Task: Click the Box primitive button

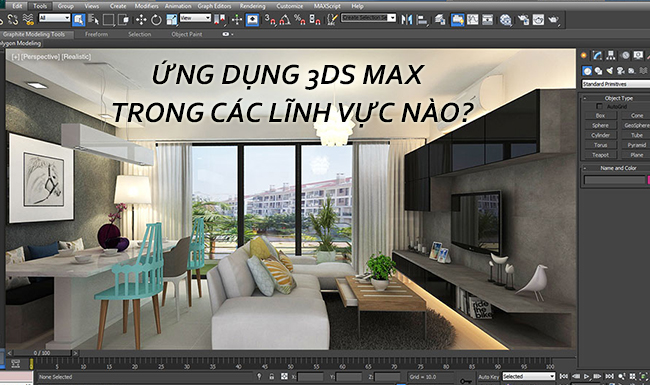Action: tap(600, 116)
